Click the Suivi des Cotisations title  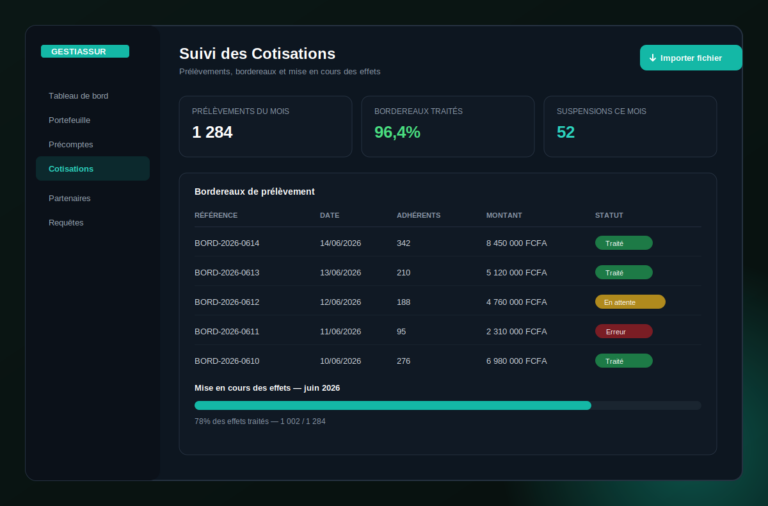pyautogui.click(x=257, y=53)
